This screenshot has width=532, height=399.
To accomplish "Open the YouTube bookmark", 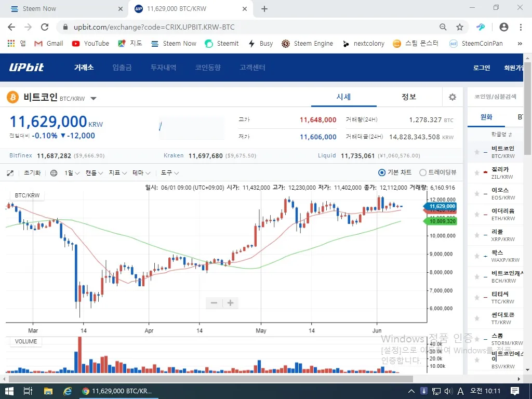I will tap(90, 44).
